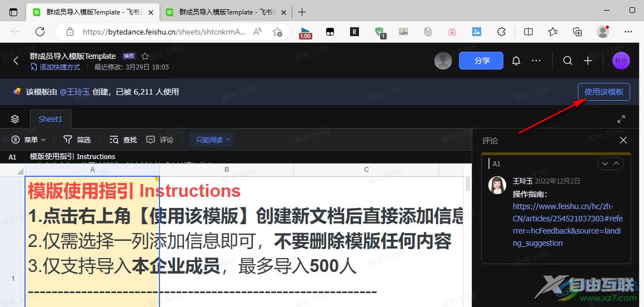Open browser settings and more menu
Viewport: 644px width, 307px height.
628,32
